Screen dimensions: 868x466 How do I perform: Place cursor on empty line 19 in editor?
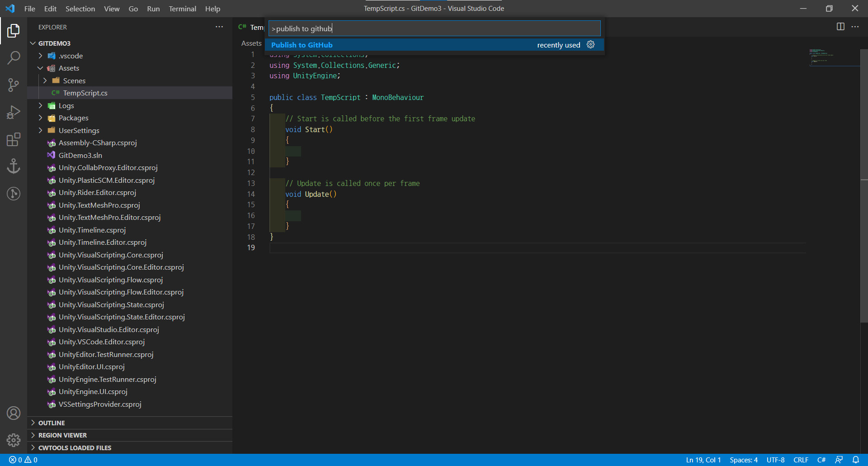point(537,248)
